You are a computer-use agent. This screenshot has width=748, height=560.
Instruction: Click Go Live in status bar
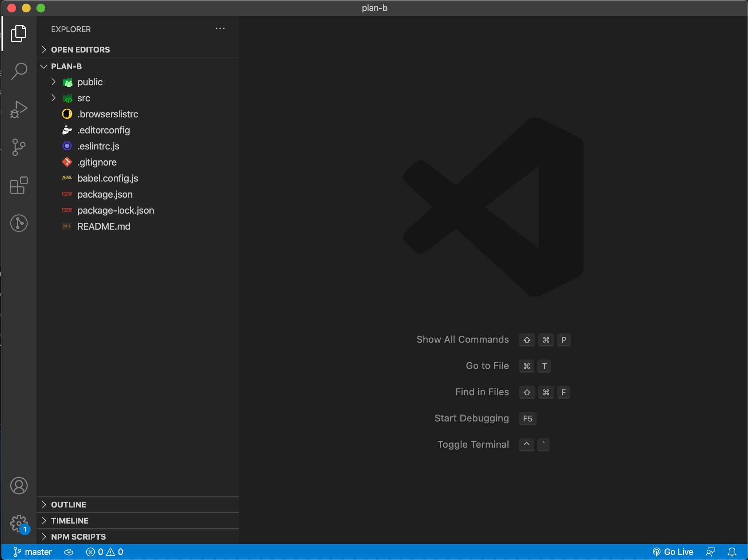(673, 552)
